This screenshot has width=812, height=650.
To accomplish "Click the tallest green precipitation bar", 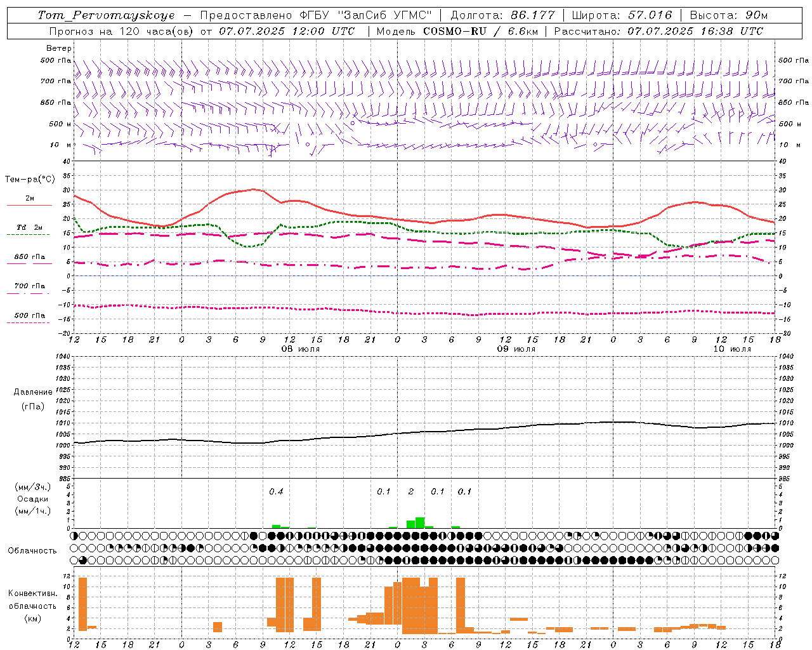I will [x=420, y=523].
